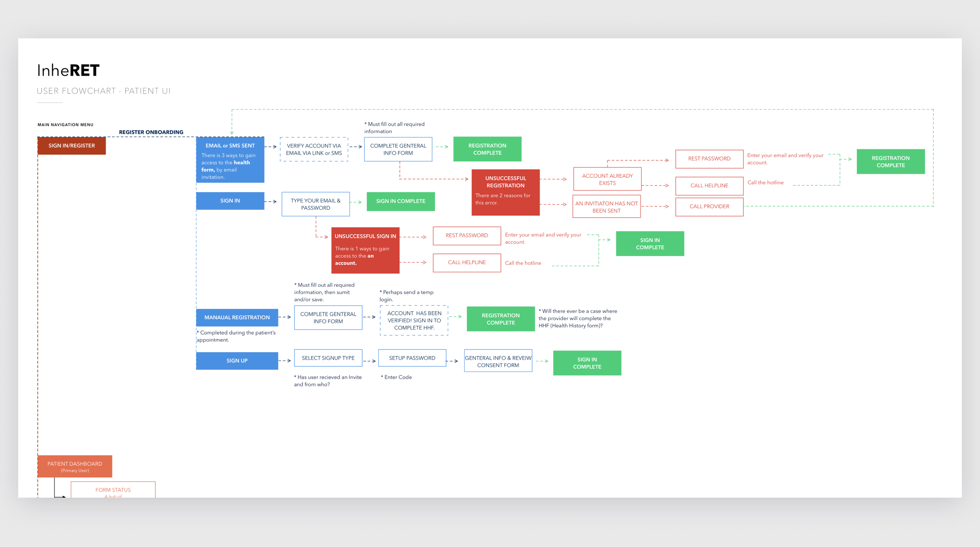980x547 pixels.
Task: Click the SETUP PASSWORD box
Action: tap(412, 358)
